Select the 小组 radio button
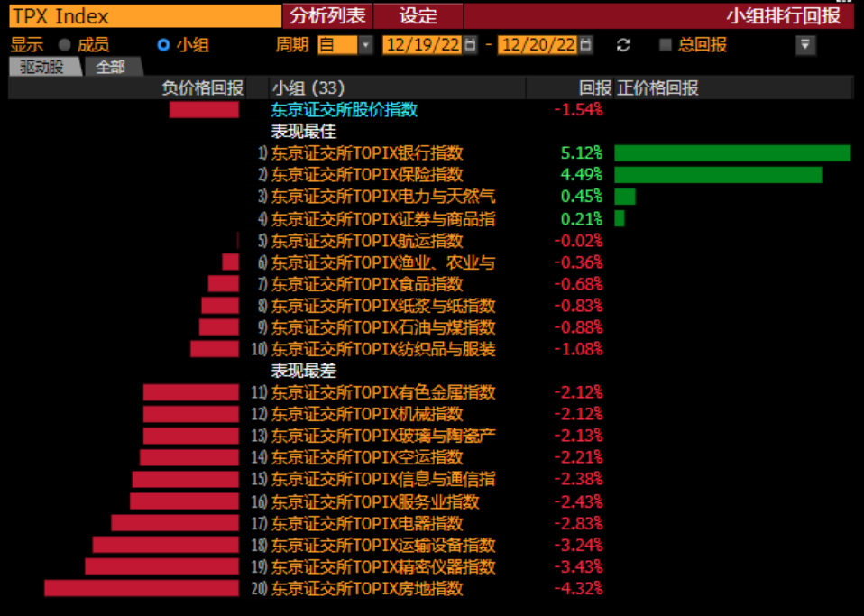864x616 pixels. click(x=163, y=45)
